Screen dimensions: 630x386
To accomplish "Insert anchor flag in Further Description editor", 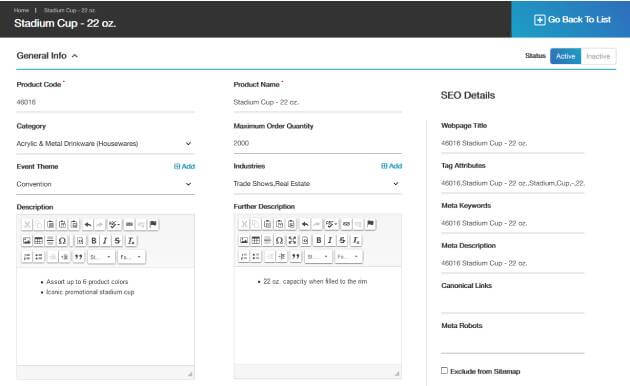I will click(x=370, y=224).
